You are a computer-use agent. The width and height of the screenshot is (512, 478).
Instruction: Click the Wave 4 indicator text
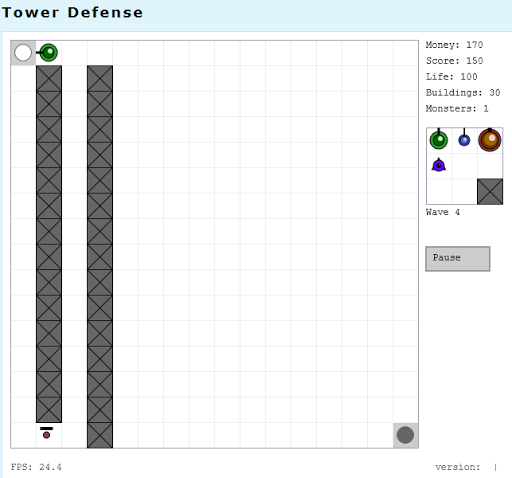pyautogui.click(x=443, y=212)
